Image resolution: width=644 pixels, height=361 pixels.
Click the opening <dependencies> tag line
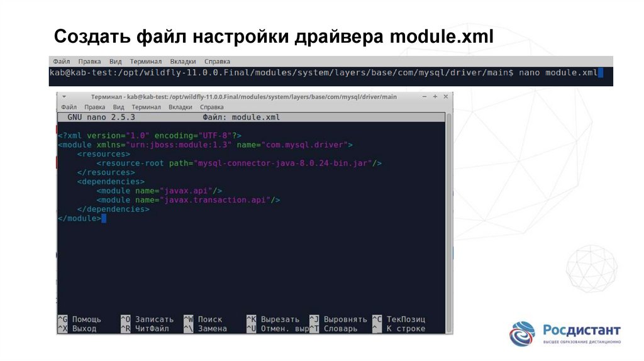[x=111, y=182]
